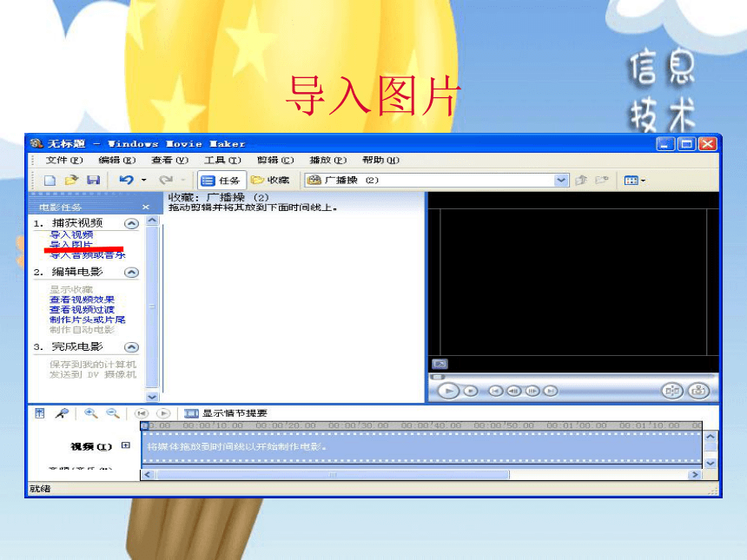This screenshot has height=560, width=747.
Task: Click the Play Timeline button
Action: [x=163, y=413]
